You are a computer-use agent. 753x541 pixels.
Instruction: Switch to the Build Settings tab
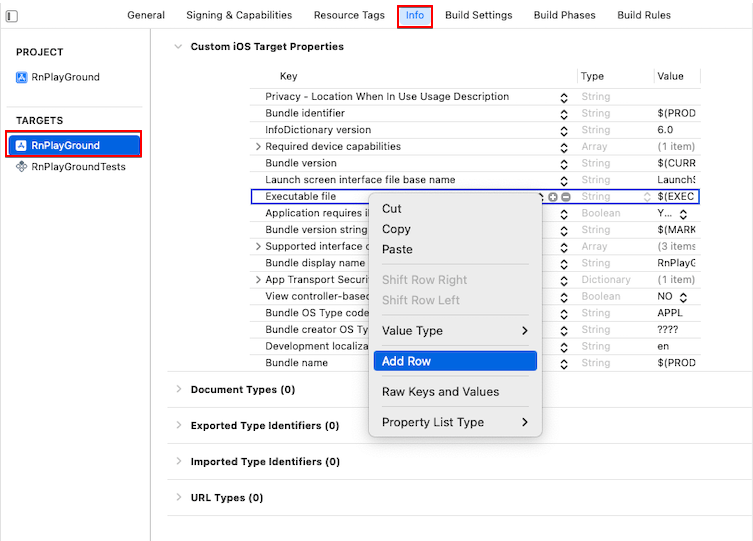(x=478, y=15)
